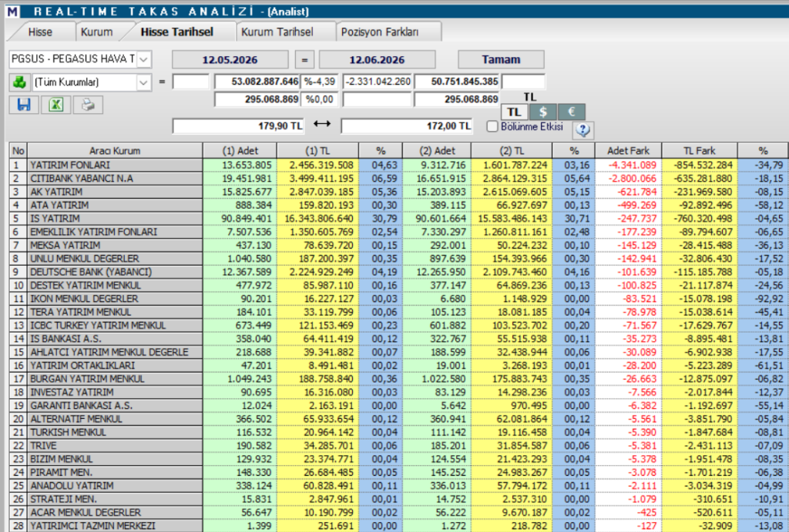The width and height of the screenshot is (789, 532).
Task: Click empty field left of 53.082.887.646
Action: [x=191, y=82]
